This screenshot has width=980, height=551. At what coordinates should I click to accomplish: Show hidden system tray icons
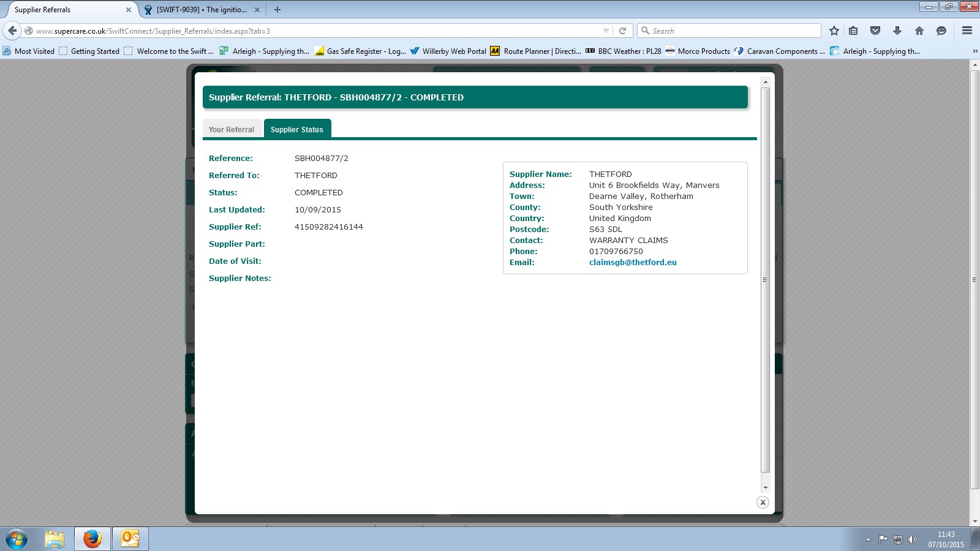(868, 539)
